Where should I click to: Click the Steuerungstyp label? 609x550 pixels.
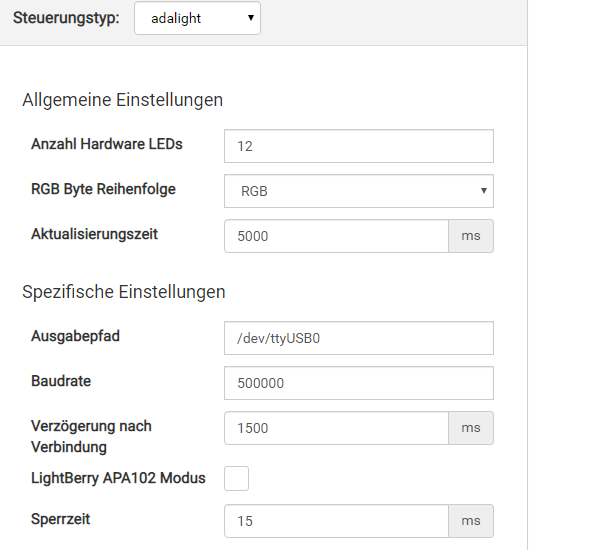[x=66, y=18]
